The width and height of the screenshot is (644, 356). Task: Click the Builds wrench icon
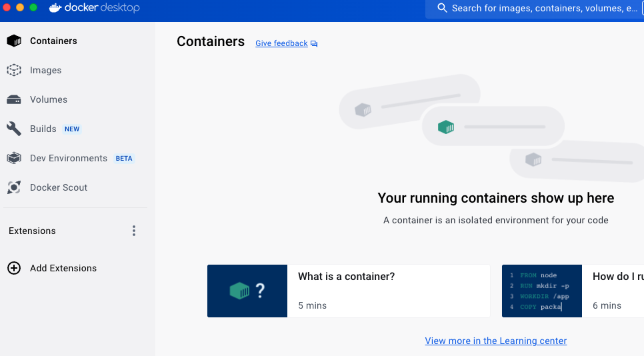[14, 129]
